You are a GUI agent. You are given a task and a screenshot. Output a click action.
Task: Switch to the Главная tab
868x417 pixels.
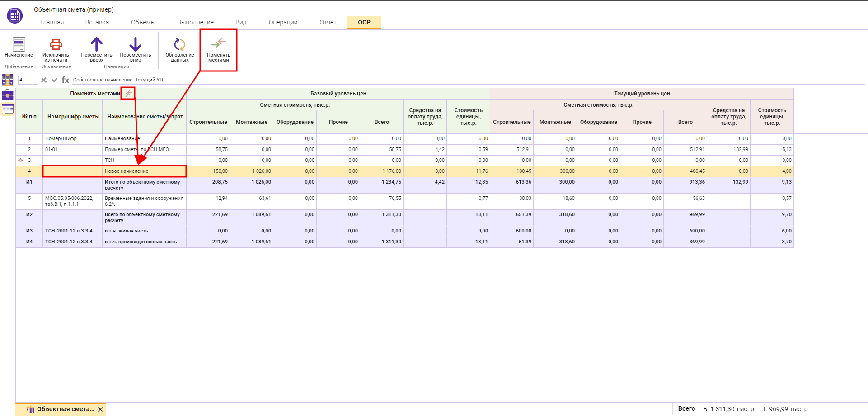52,22
